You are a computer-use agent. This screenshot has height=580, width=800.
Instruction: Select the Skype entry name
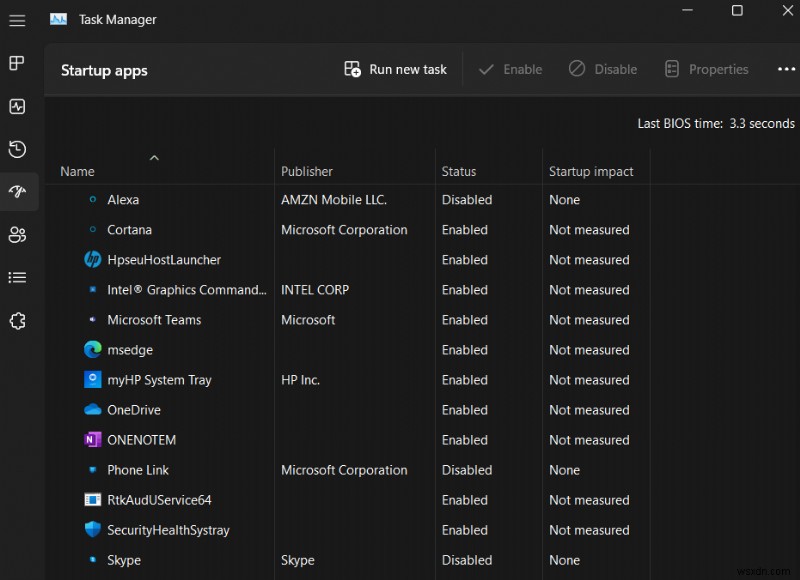(124, 560)
